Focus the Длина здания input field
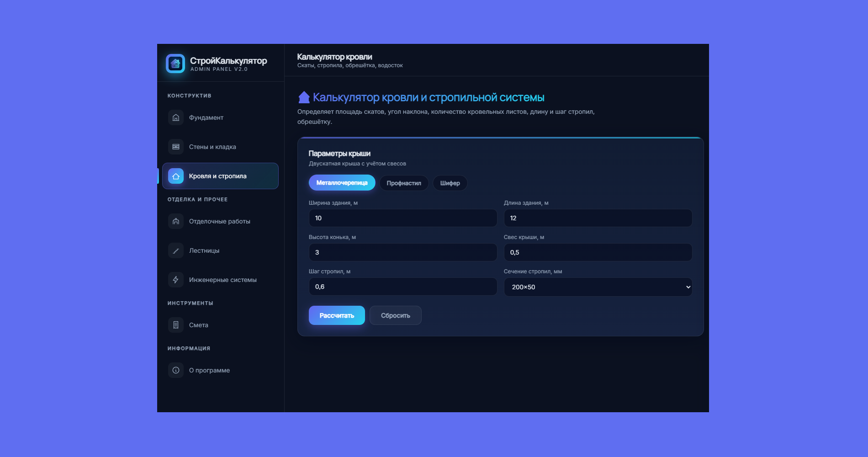This screenshot has height=457, width=868. 598,218
